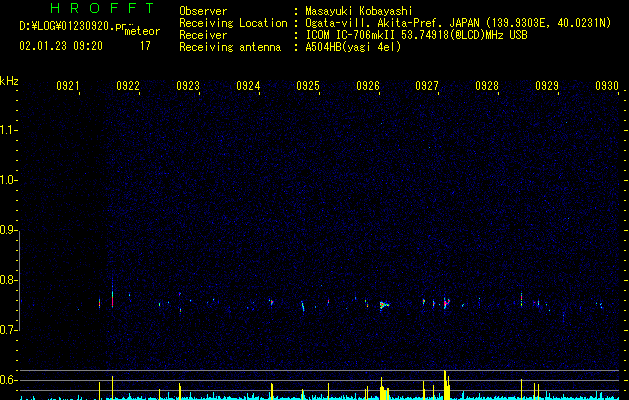Click the 0923 time marker

pyautogui.click(x=188, y=86)
